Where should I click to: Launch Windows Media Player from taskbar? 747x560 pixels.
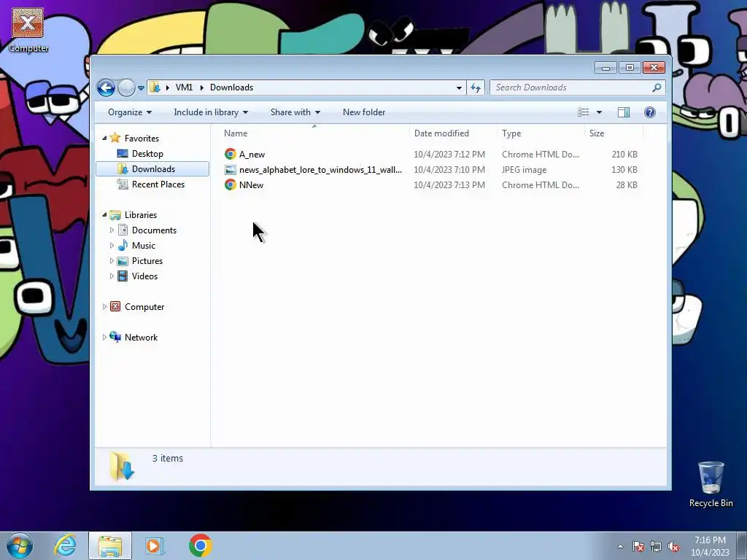tap(154, 545)
